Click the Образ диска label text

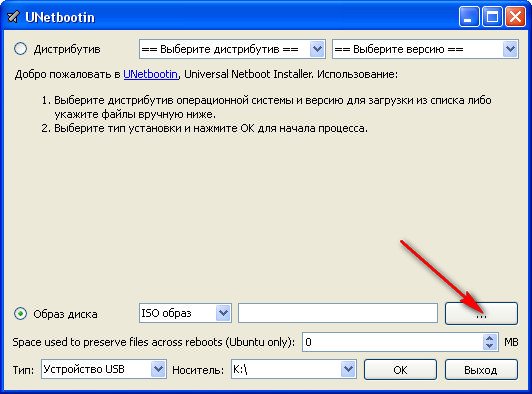(65, 314)
